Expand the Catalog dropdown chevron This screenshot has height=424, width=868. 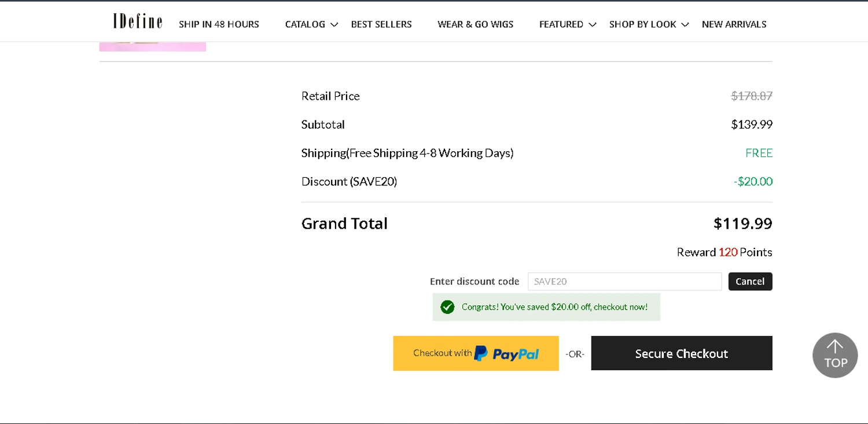[x=334, y=25]
